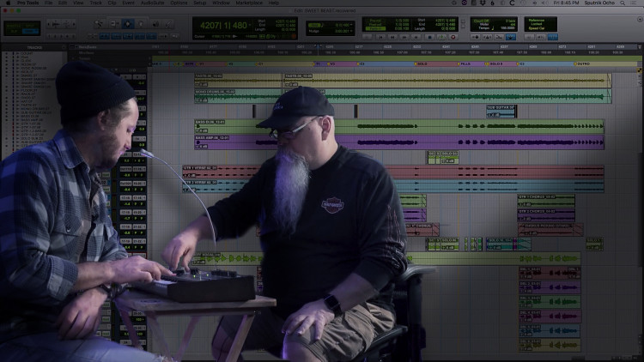This screenshot has height=362, width=644.
Task: Open the Clip menu
Action: tap(112, 3)
